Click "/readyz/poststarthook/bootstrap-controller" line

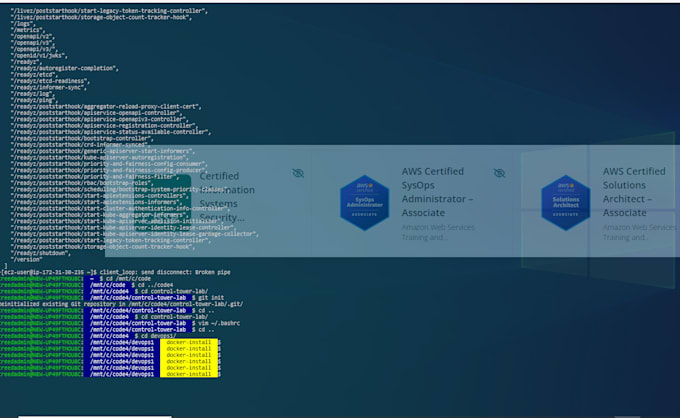[x=82, y=138]
